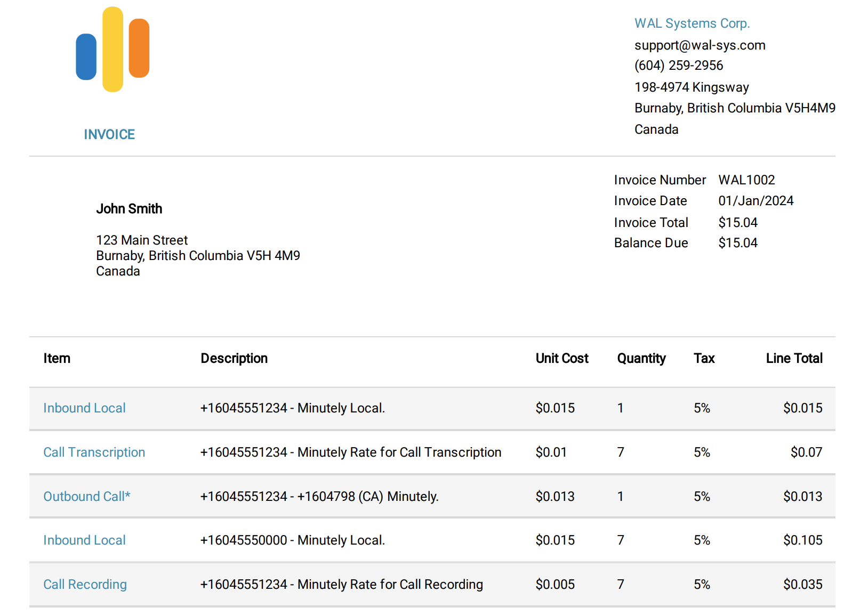Viewport: 868px width, 616px height.
Task: Click the INVOICE title label
Action: click(x=109, y=134)
